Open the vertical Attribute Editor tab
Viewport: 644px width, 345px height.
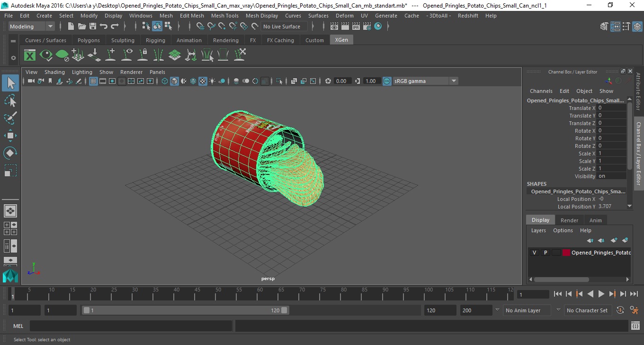638,91
